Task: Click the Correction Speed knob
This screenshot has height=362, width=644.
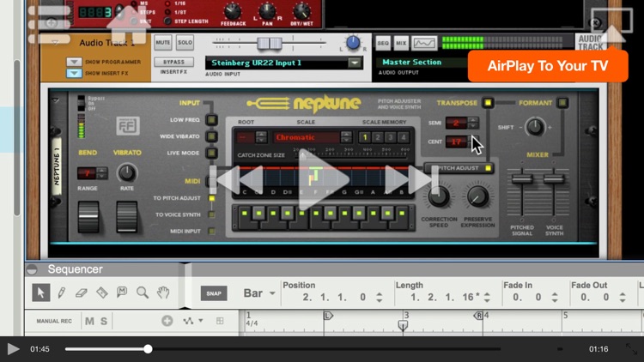Action: 439,196
